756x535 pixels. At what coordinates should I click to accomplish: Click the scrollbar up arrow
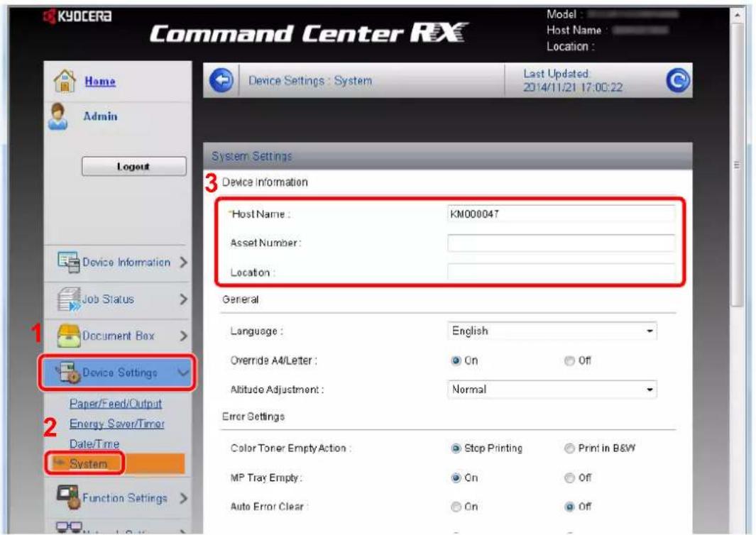[737, 15]
